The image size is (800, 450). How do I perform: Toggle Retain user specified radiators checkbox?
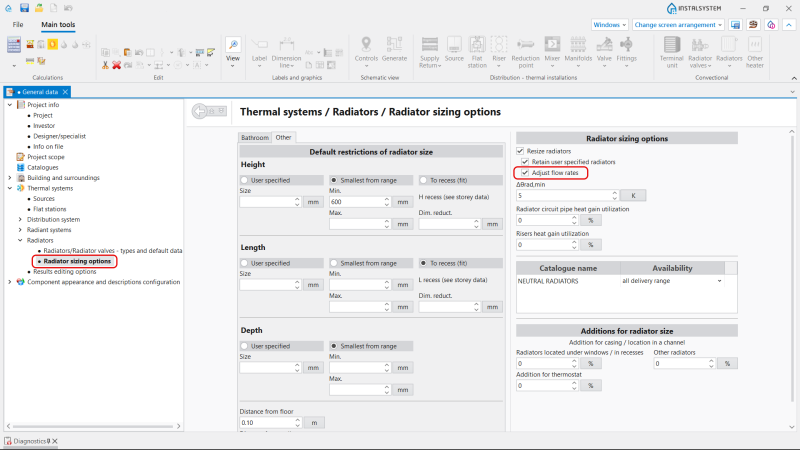525,162
